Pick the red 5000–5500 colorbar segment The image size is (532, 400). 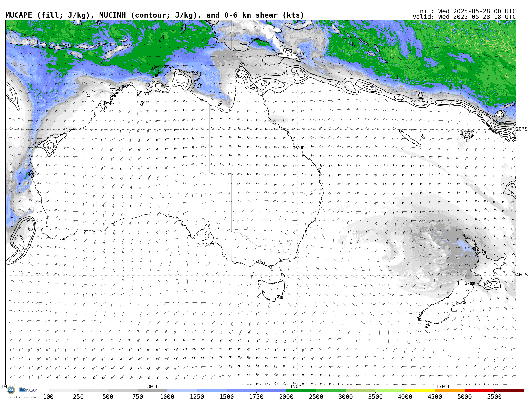click(479, 391)
